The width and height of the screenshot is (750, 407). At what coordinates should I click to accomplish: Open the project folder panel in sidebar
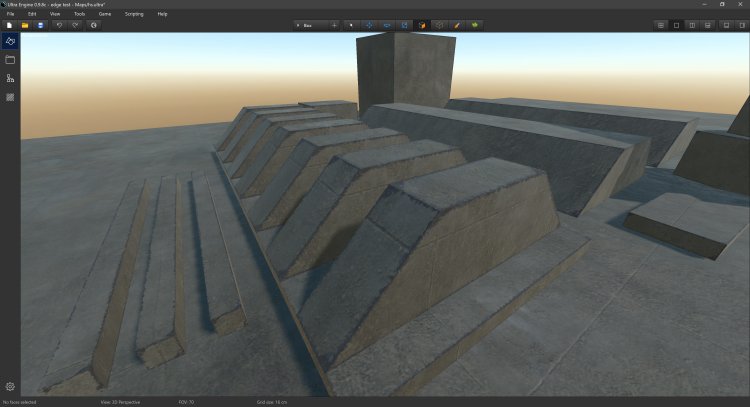pyautogui.click(x=10, y=60)
